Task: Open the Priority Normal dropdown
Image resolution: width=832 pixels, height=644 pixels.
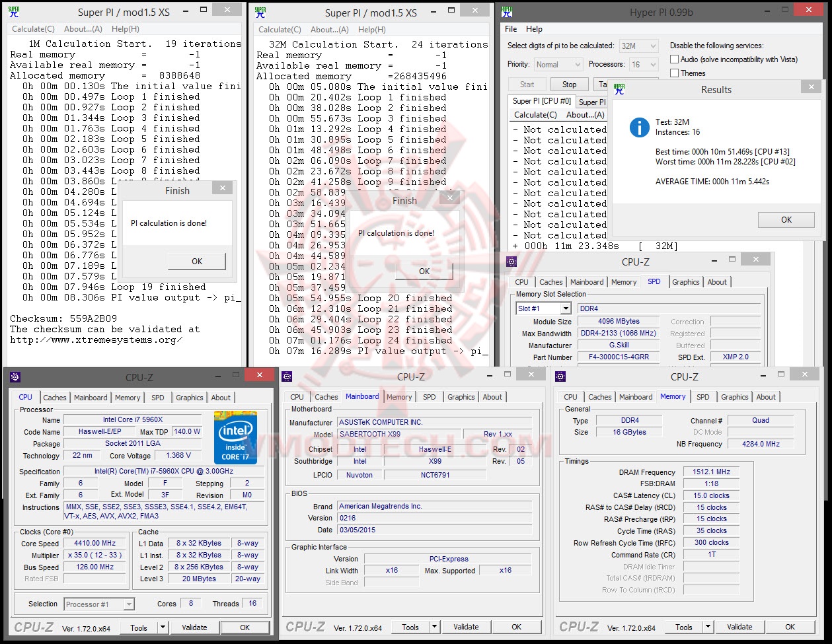Action: tap(558, 65)
